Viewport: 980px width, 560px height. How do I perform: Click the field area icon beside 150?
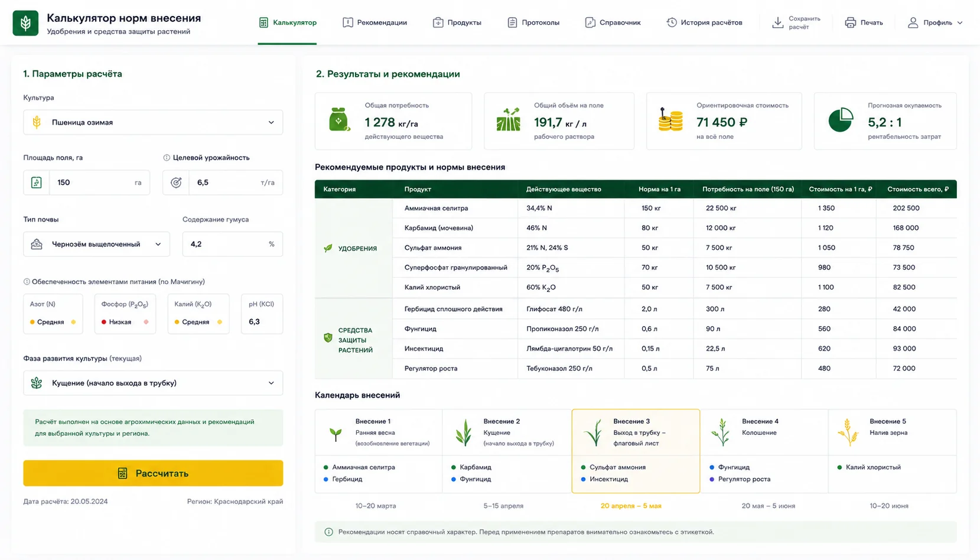tap(37, 183)
